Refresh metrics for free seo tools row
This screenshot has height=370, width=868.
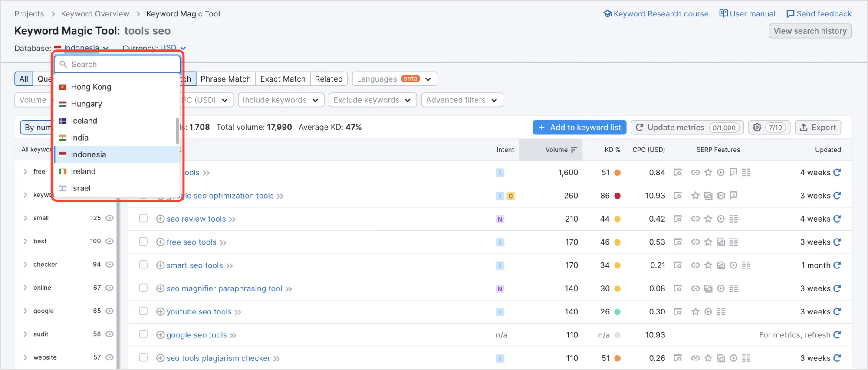point(837,242)
